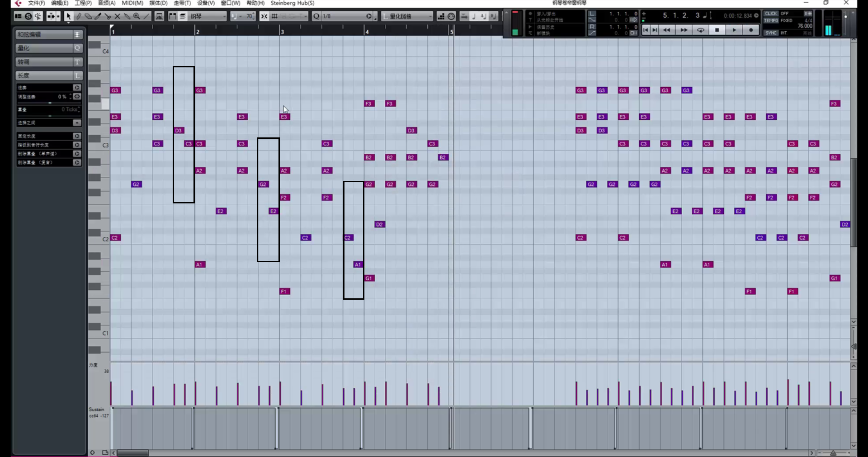Click the edit active part only icon
The image size is (868, 457).
183,16
